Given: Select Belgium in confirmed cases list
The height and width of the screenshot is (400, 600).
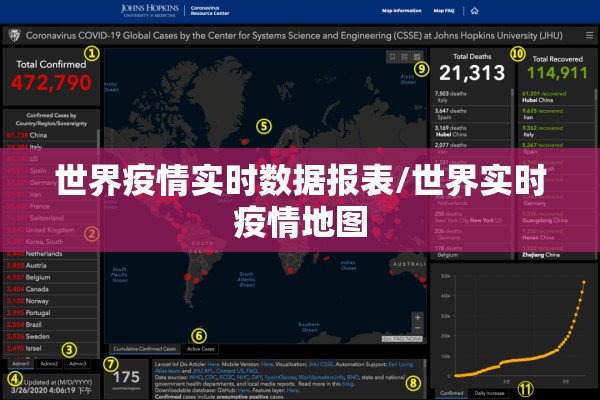Looking at the screenshot, I should tap(51, 277).
